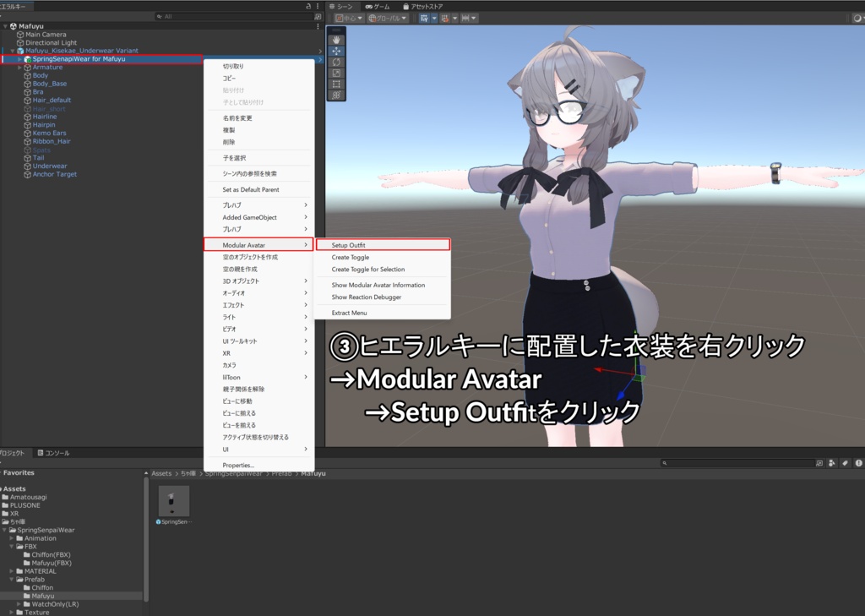Viewport: 865px width, 616px height.
Task: Select the Move tool in scene toolbar
Action: tap(336, 51)
